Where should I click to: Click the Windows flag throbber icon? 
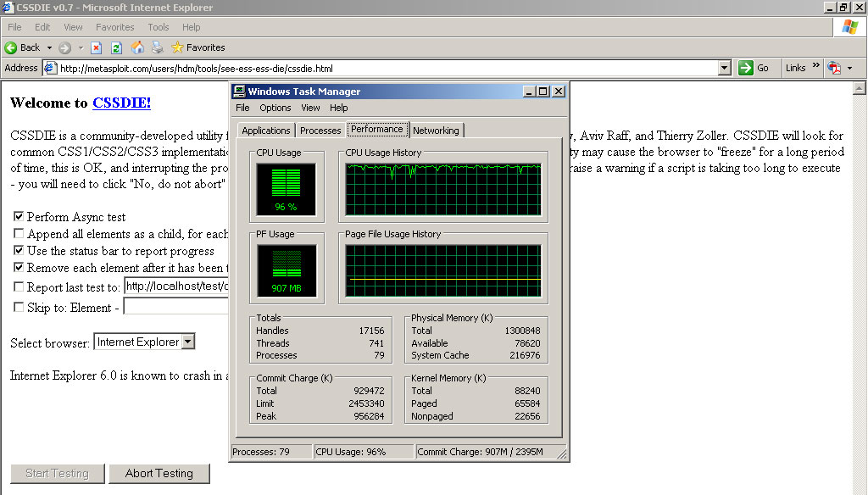click(849, 26)
